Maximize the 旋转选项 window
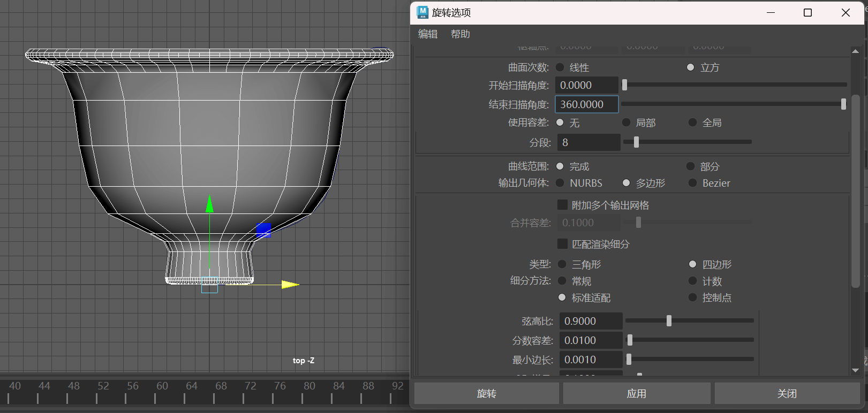868x413 pixels. tap(807, 12)
